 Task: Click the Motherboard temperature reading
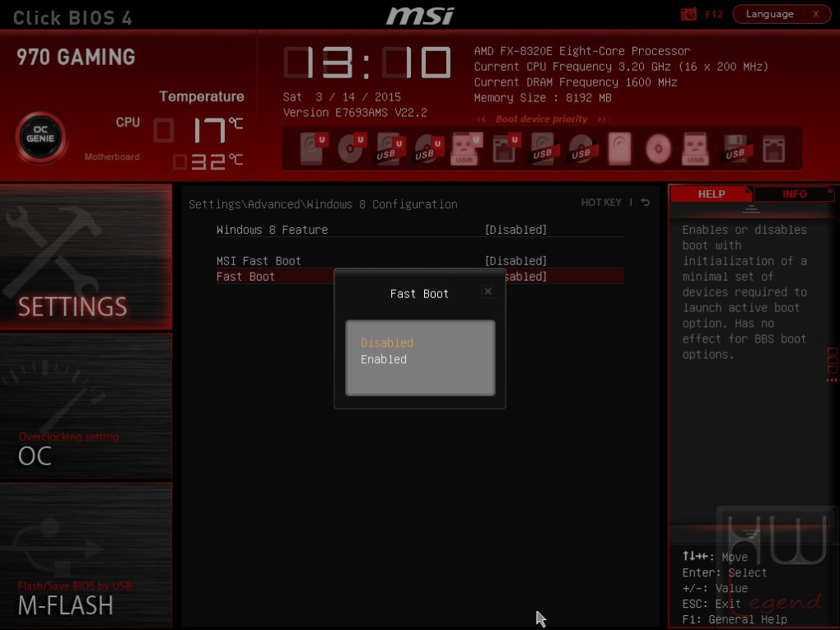tap(208, 161)
